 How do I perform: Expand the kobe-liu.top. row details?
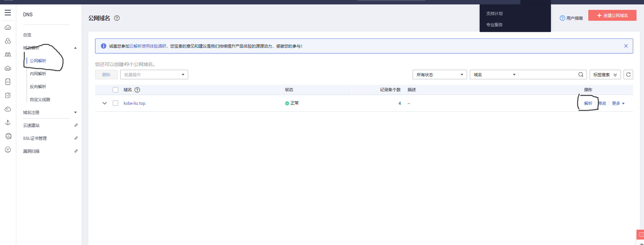click(105, 103)
